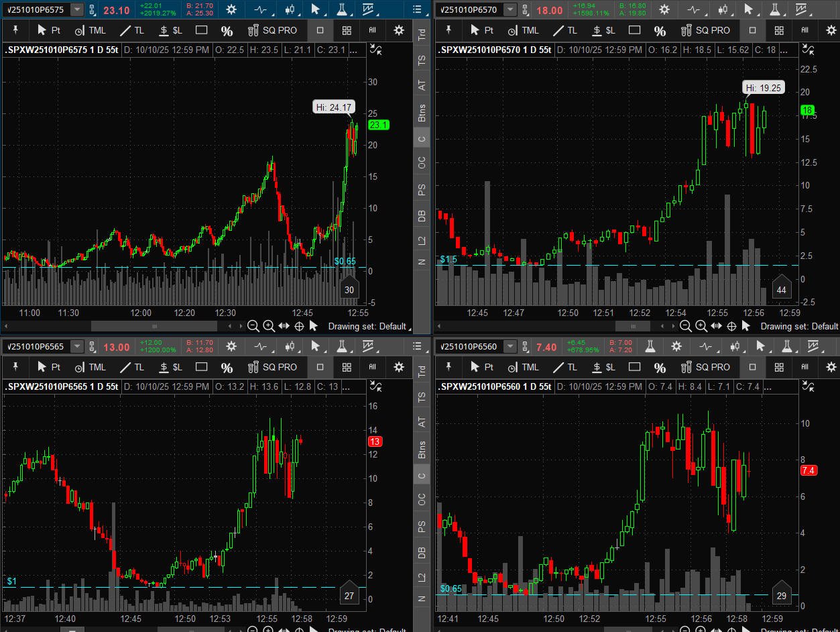Viewport: 840px width, 632px height.
Task: Click the TML tool button in P6560 toolbar
Action: pyautogui.click(x=523, y=367)
